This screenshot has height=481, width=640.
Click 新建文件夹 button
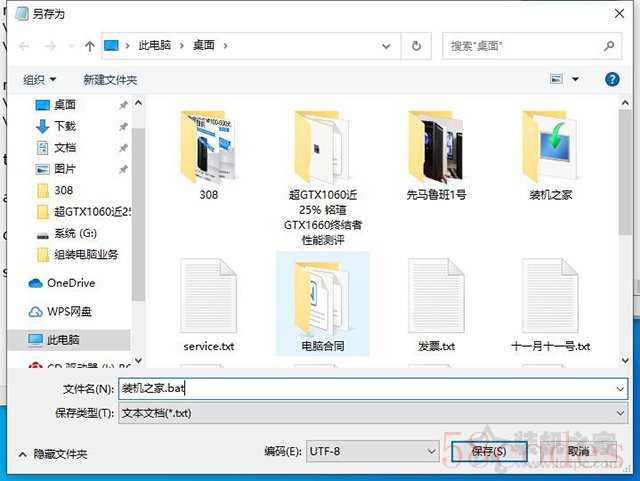(110, 79)
